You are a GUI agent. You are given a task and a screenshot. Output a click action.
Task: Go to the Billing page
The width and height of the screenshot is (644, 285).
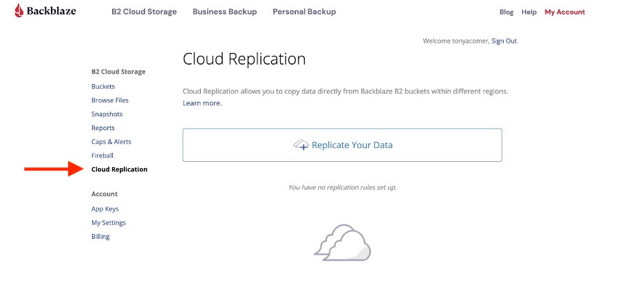[x=100, y=237]
